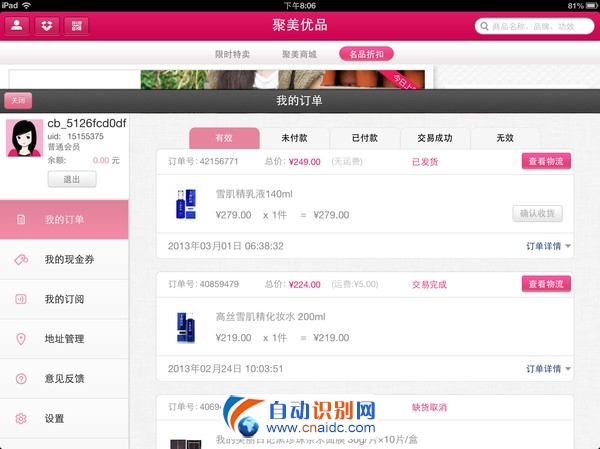The image size is (600, 449).
Task: Click the coupon tag icon beside 我的现金券
Action: click(x=21, y=260)
